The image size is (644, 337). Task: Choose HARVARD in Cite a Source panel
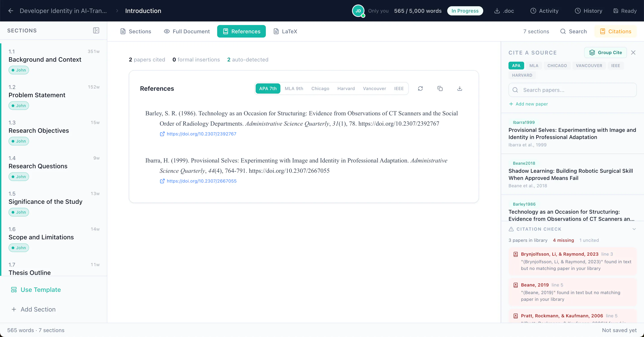[522, 75]
